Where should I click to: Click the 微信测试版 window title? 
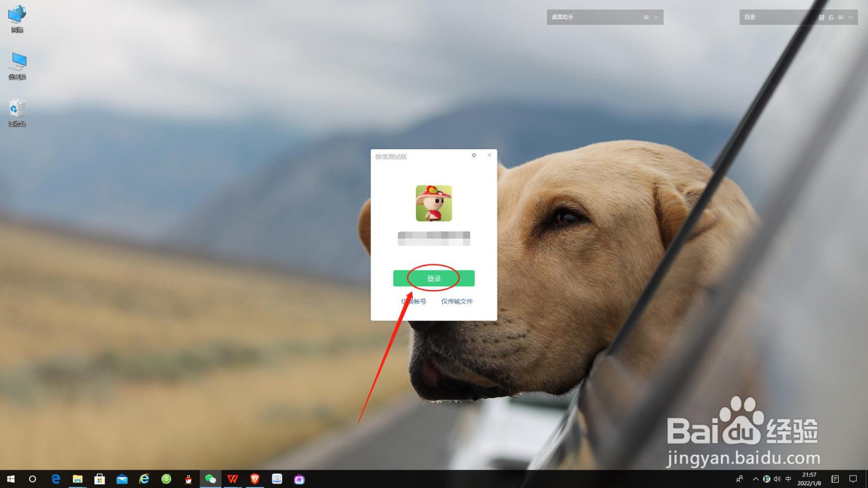[x=391, y=157]
